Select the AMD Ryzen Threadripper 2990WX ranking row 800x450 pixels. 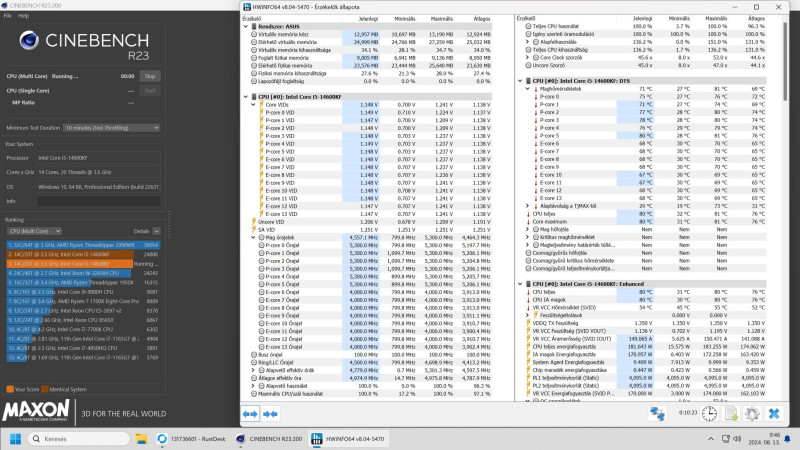[x=83, y=245]
